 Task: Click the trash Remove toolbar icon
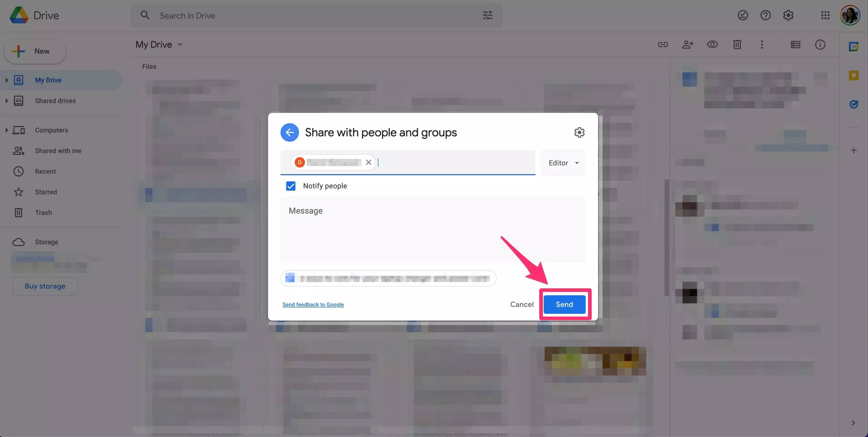point(737,44)
